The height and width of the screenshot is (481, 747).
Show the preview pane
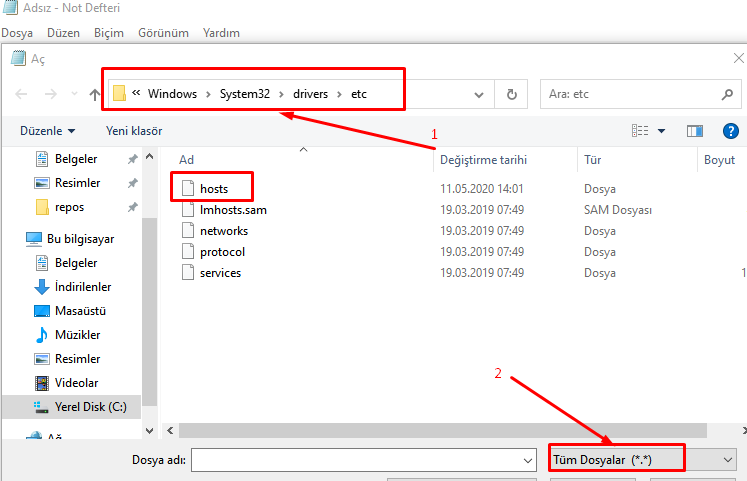click(x=695, y=130)
